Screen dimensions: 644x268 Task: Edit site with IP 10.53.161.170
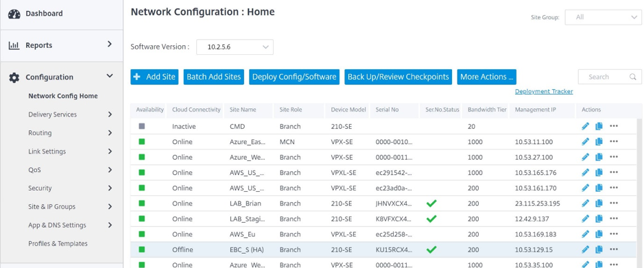tap(585, 188)
